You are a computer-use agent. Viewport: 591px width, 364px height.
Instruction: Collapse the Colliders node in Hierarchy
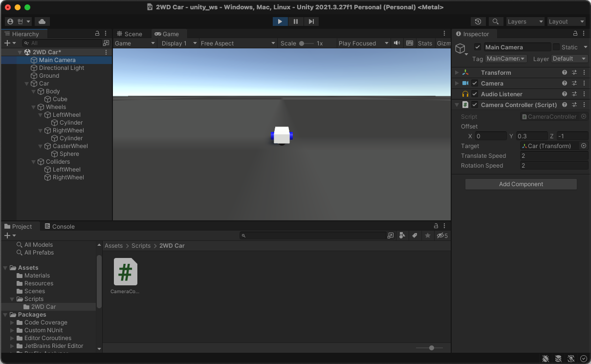pyautogui.click(x=33, y=162)
